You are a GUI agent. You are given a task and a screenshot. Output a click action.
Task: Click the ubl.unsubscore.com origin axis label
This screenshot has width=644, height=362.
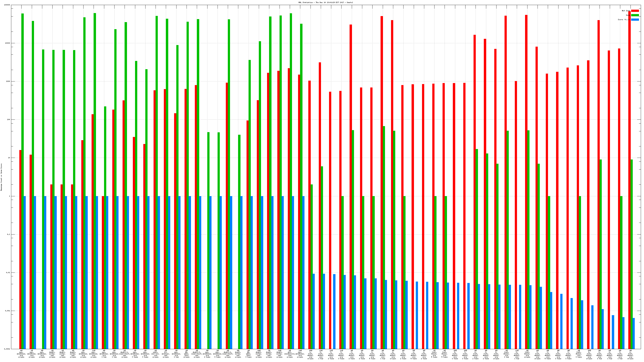tap(290, 354)
